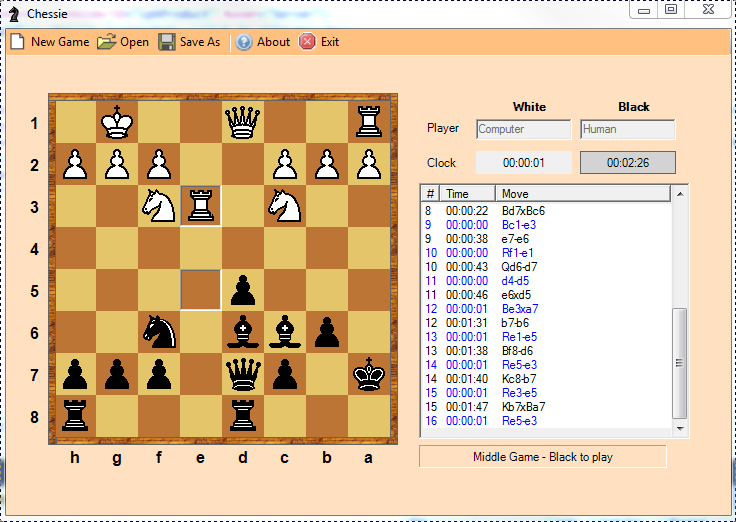Select move row Re3-e5

click(547, 393)
